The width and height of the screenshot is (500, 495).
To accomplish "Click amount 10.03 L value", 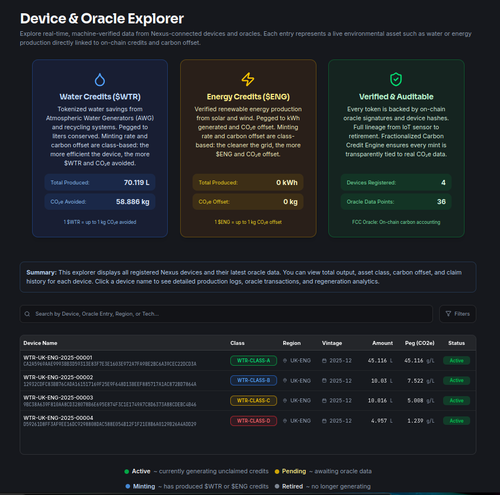I will (x=382, y=381).
